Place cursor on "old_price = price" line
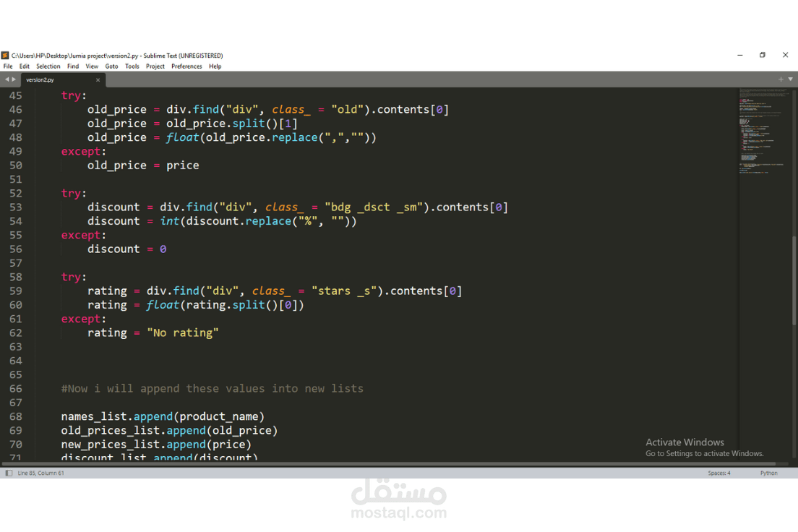798x532 pixels. pyautogui.click(x=143, y=166)
